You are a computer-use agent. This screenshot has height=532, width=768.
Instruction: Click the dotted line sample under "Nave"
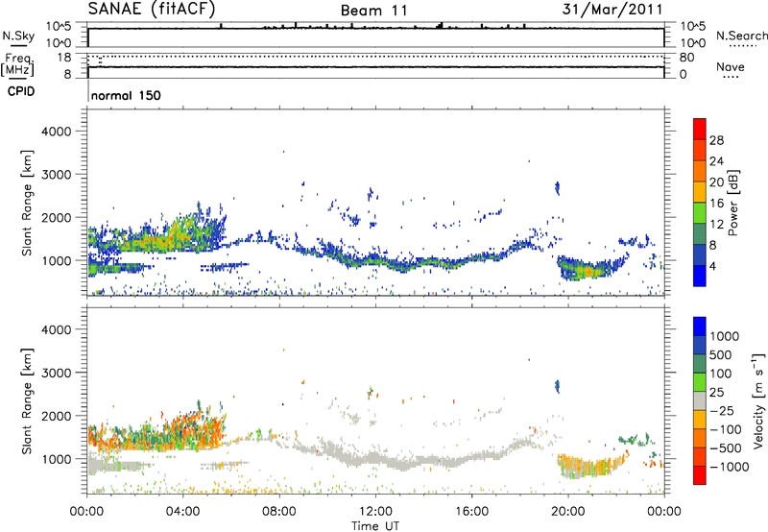pos(731,77)
